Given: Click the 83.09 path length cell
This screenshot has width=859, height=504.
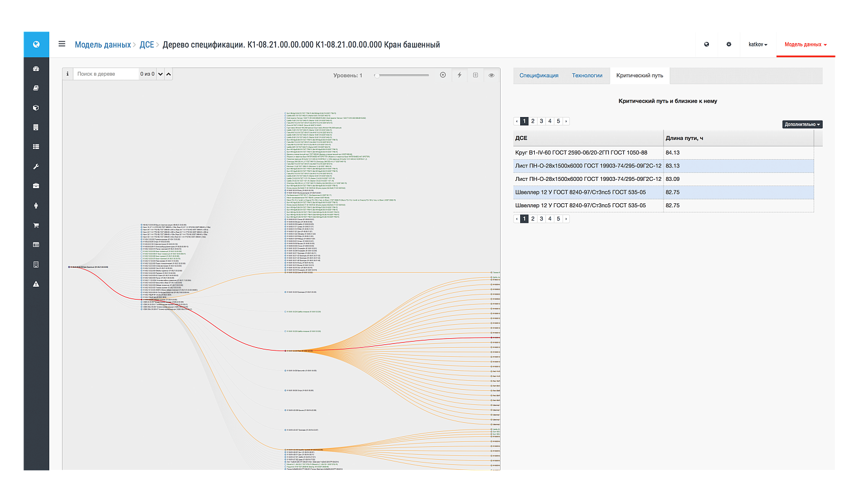Looking at the screenshot, I should click(x=738, y=179).
